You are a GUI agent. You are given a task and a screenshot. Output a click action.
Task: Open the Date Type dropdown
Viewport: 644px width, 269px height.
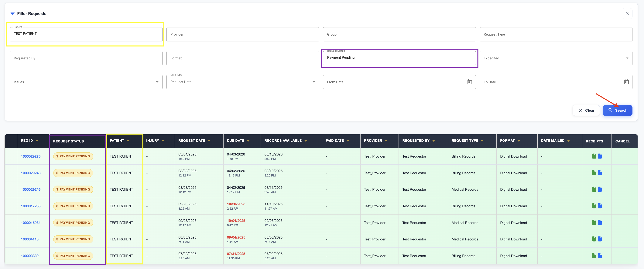313,82
